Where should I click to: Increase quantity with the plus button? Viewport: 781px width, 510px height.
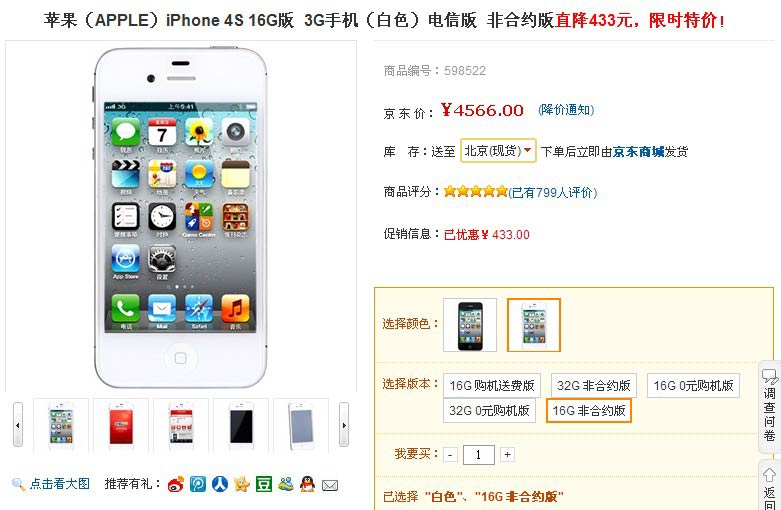point(508,454)
